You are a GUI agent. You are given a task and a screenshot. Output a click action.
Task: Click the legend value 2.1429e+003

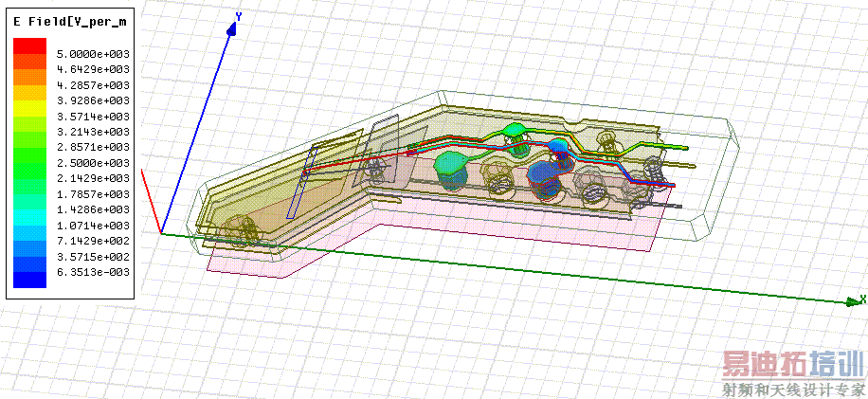93,179
